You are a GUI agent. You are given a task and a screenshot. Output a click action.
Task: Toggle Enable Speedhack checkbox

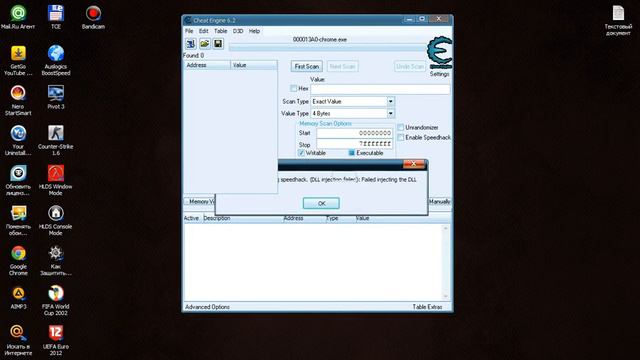coord(401,138)
